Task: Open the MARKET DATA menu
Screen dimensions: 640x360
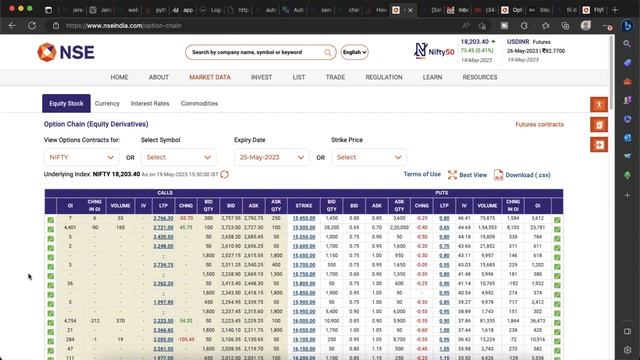Action: (210, 77)
